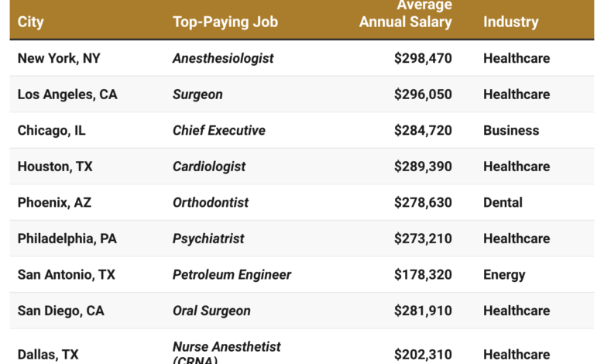Select the New York, NY cell
The height and width of the screenshot is (364, 604).
coord(59,58)
